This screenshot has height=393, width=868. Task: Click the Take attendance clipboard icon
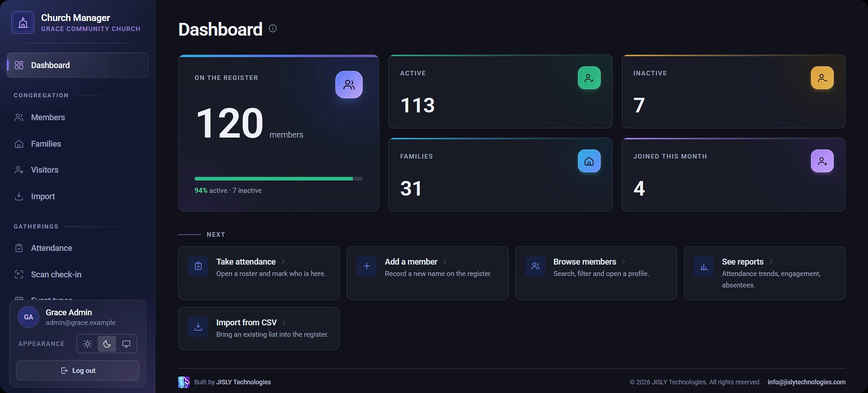pyautogui.click(x=198, y=266)
